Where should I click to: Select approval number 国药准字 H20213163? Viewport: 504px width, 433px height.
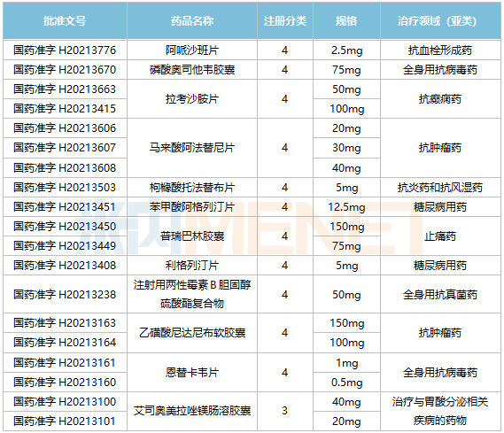tap(65, 323)
